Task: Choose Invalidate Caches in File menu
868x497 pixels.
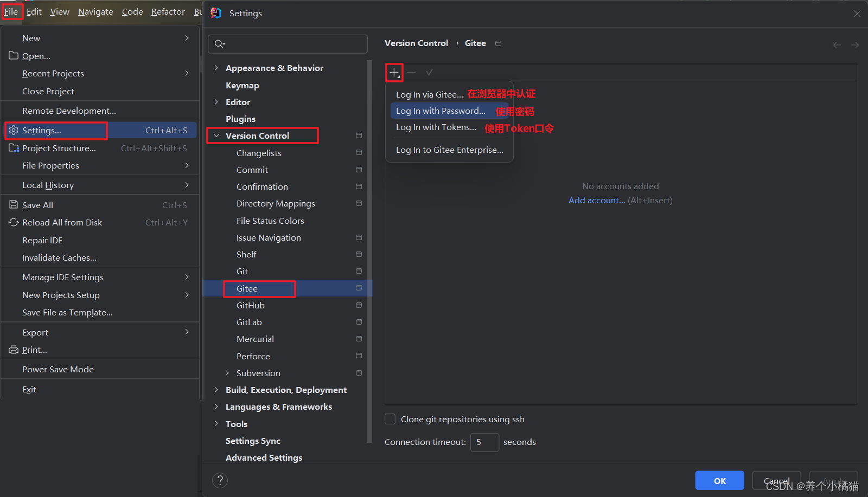Action: pos(100,257)
